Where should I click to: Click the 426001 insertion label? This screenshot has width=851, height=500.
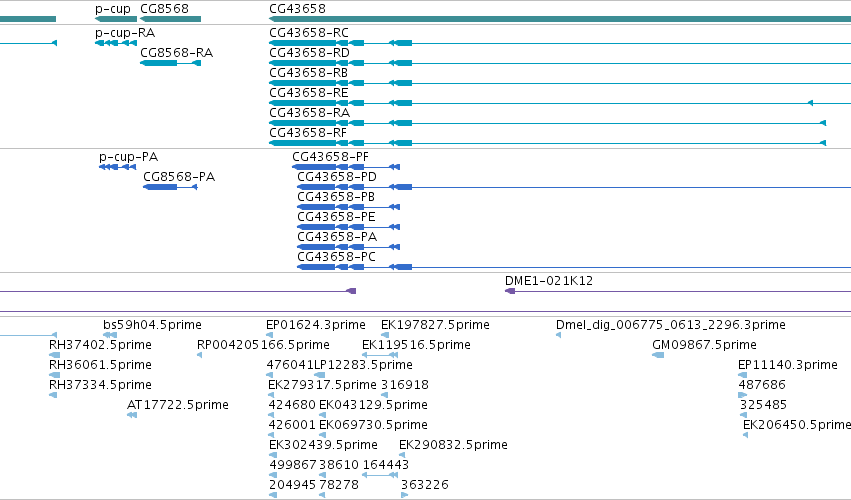tap(292, 426)
